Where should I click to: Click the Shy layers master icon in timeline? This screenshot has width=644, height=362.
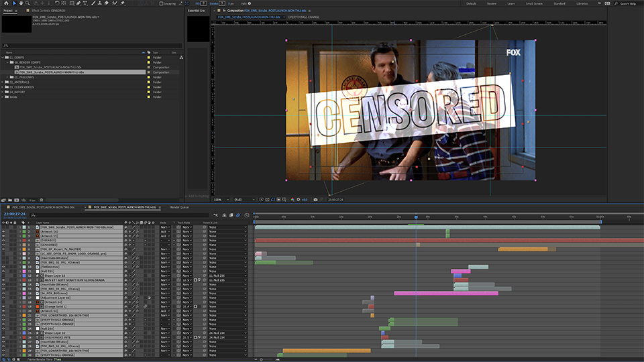pos(224,215)
